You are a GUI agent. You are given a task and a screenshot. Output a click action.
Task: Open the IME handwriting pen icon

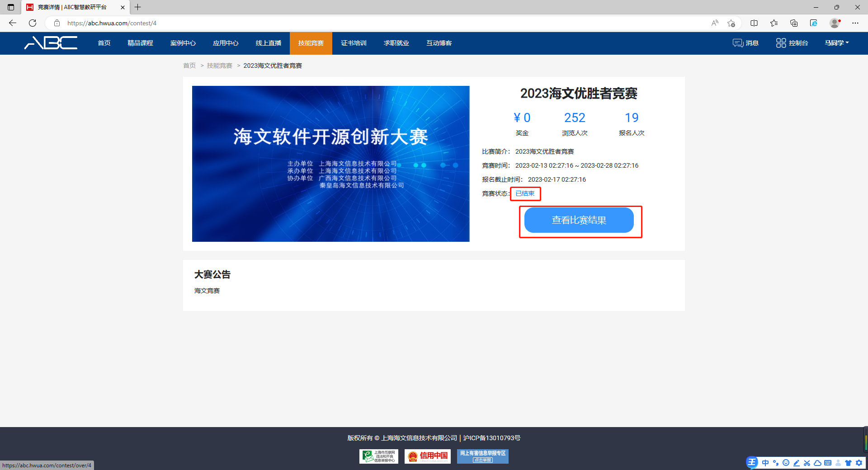tap(797, 463)
